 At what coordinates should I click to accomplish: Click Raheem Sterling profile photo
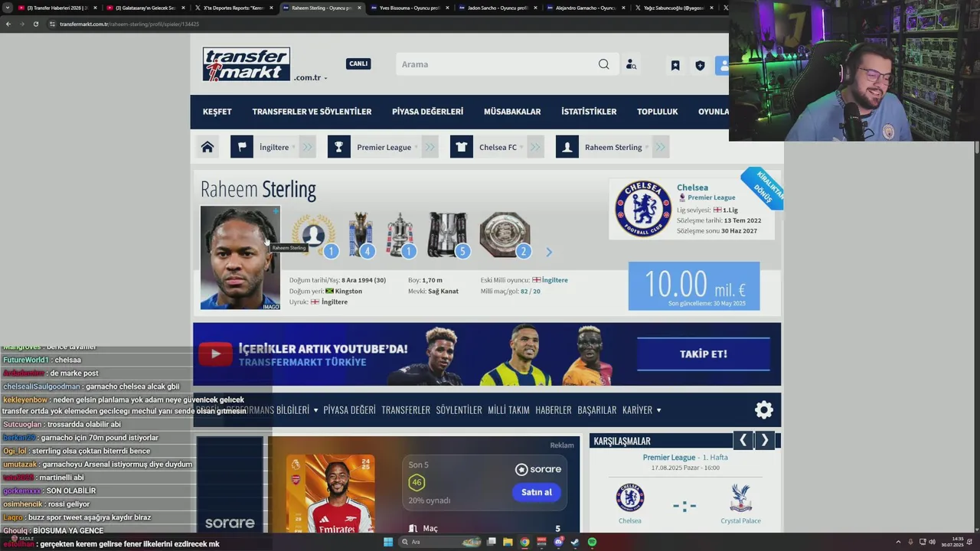tap(240, 258)
